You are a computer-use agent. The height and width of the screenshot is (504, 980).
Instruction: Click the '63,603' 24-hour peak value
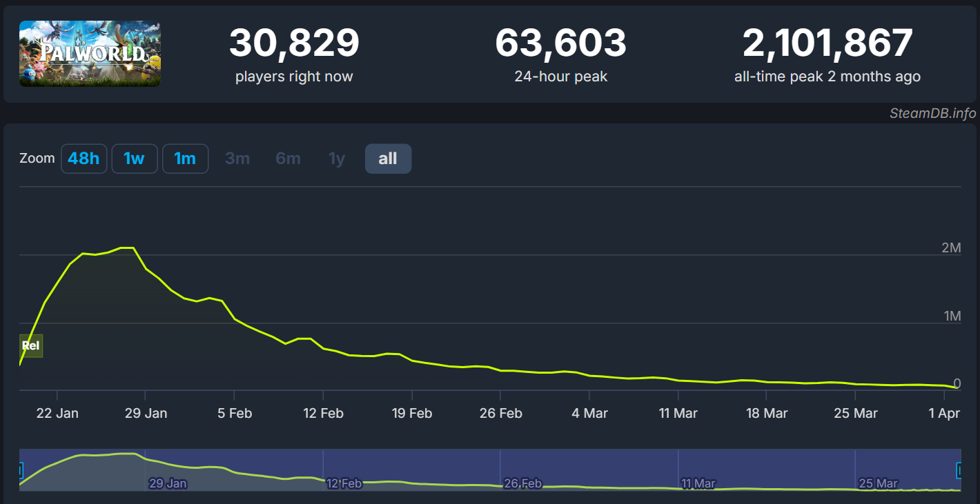pos(560,43)
